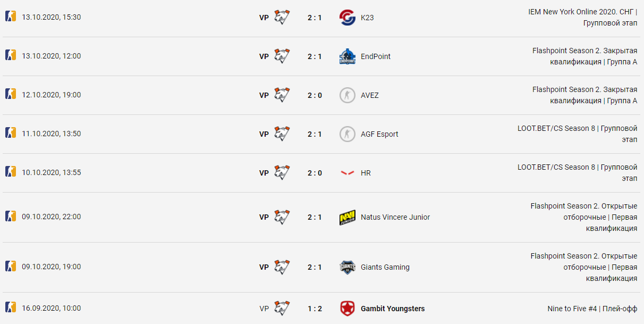The image size is (644, 324).
Task: Click the Natus Vincere Junior logo
Action: point(347,217)
